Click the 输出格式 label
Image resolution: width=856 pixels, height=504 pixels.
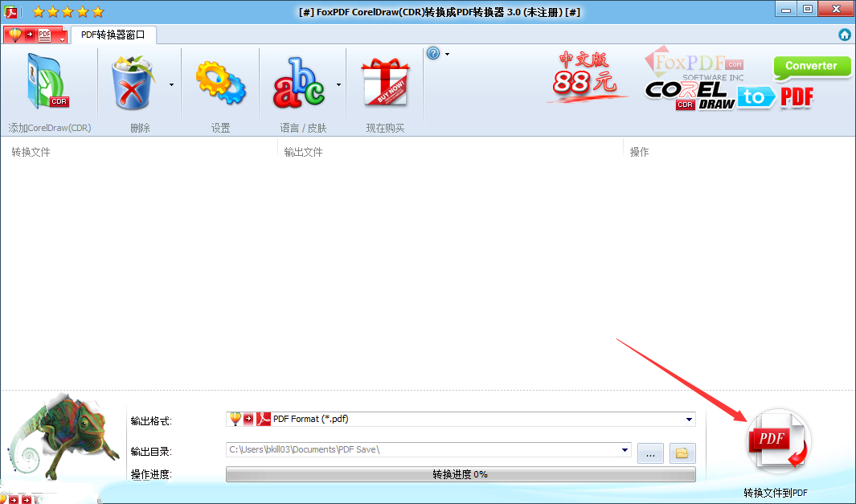point(151,421)
